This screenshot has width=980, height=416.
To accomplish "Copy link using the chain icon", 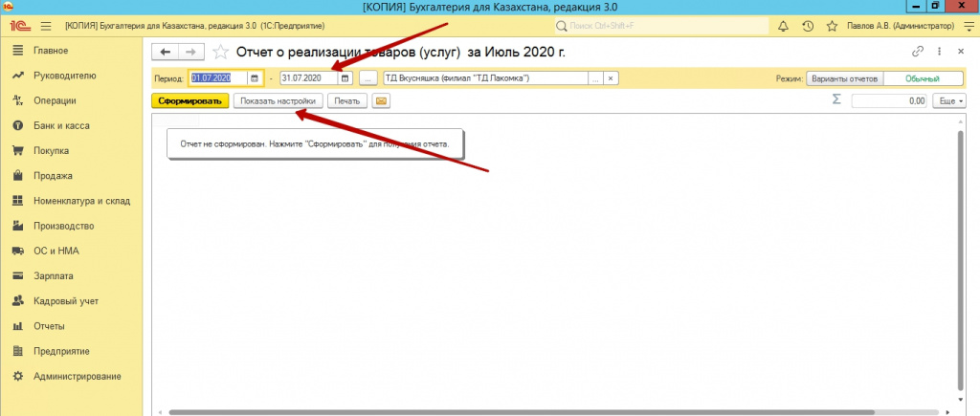I will pos(920,52).
